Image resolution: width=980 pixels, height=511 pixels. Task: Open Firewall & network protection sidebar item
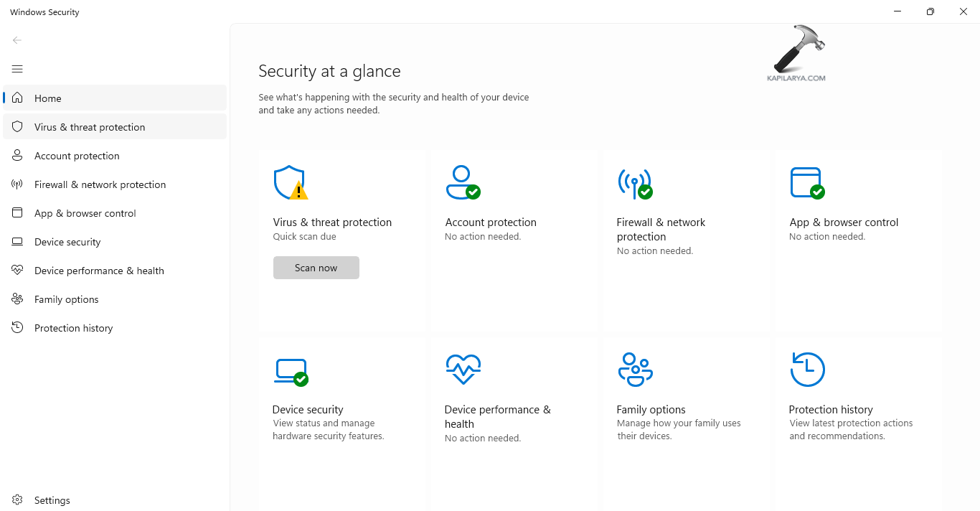[x=100, y=184]
